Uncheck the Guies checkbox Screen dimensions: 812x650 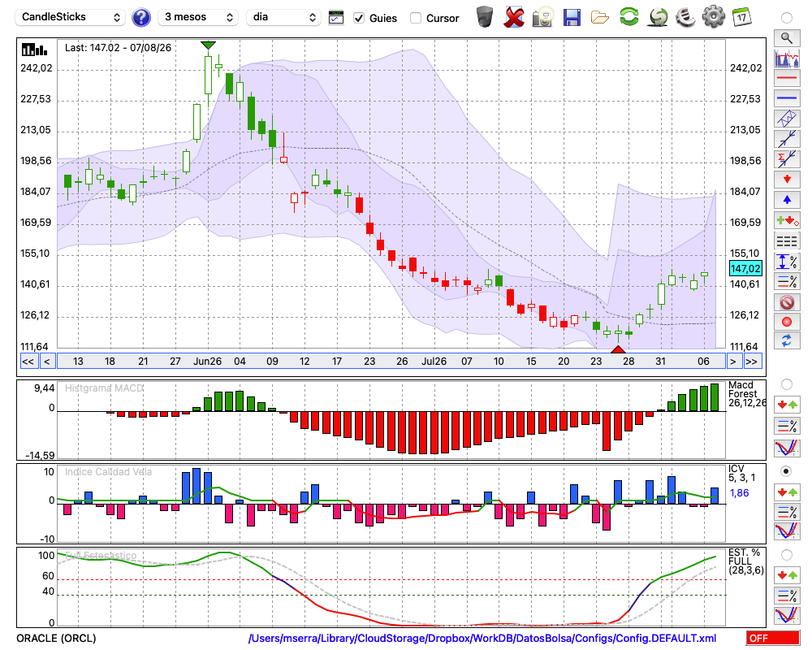click(359, 18)
